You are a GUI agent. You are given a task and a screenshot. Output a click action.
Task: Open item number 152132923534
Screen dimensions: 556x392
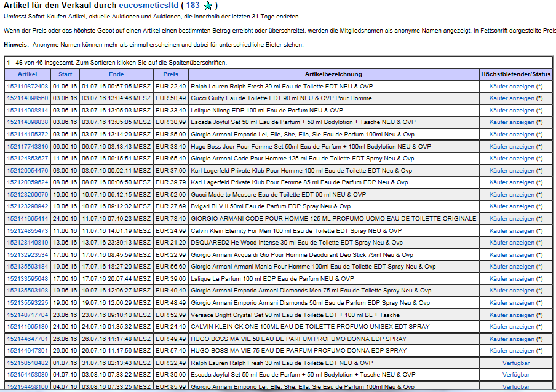coord(28,255)
